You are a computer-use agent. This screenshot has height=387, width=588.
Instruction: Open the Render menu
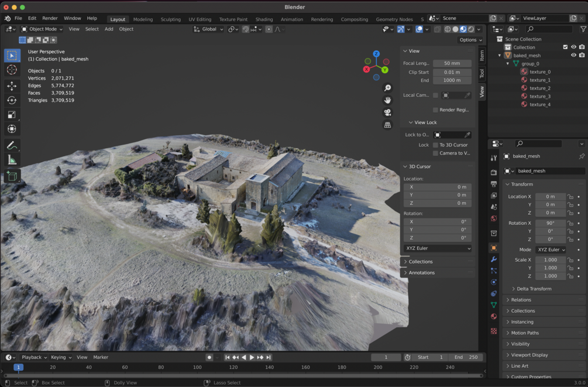(x=50, y=18)
